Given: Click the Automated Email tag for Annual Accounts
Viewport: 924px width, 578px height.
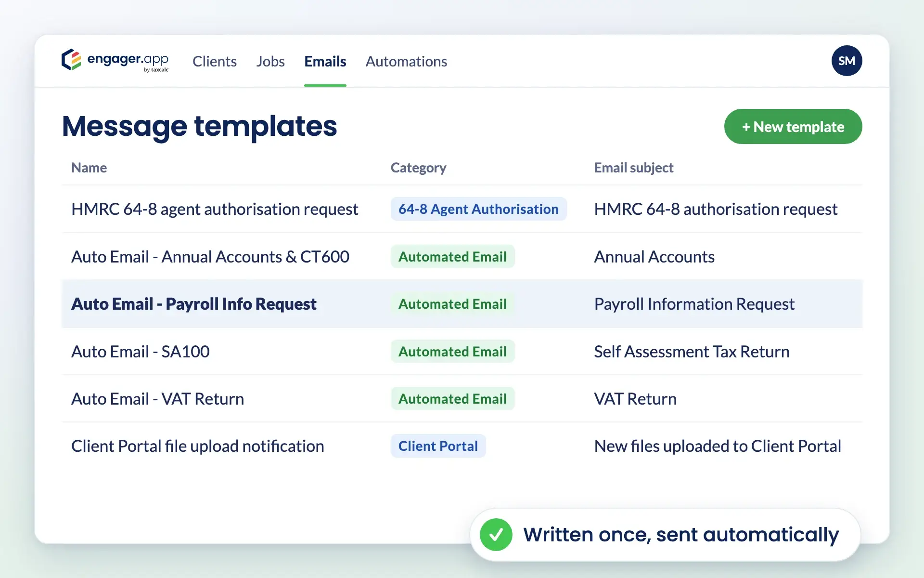Looking at the screenshot, I should coord(452,257).
